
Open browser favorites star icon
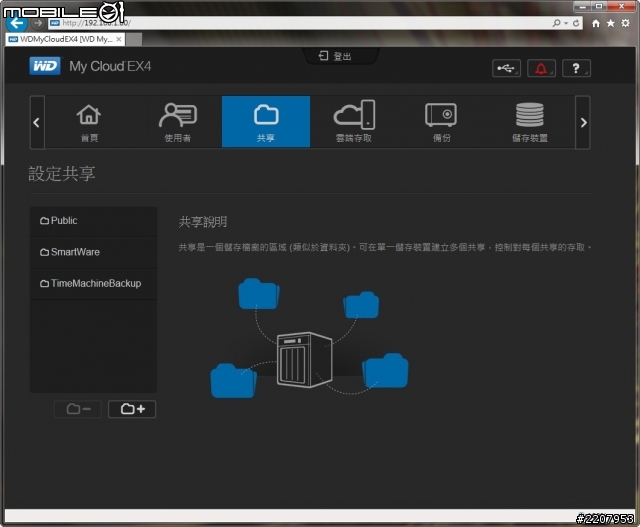point(611,23)
